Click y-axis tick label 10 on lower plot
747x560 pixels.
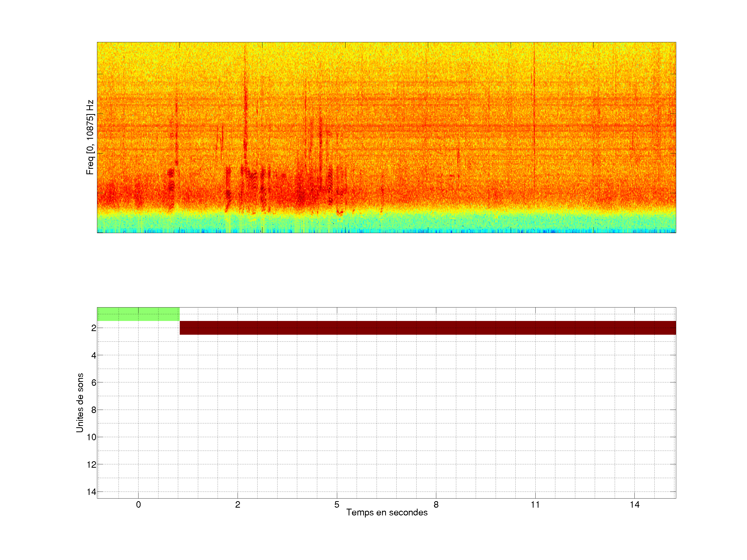tap(92, 437)
